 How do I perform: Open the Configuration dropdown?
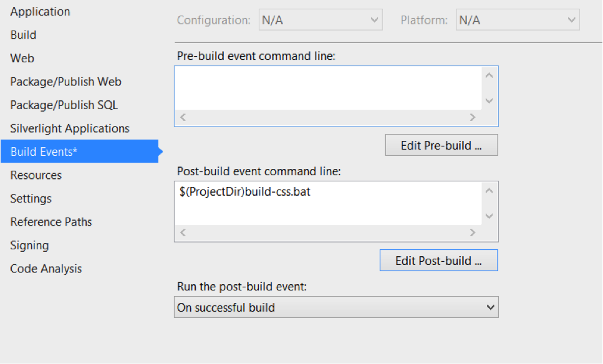click(320, 20)
